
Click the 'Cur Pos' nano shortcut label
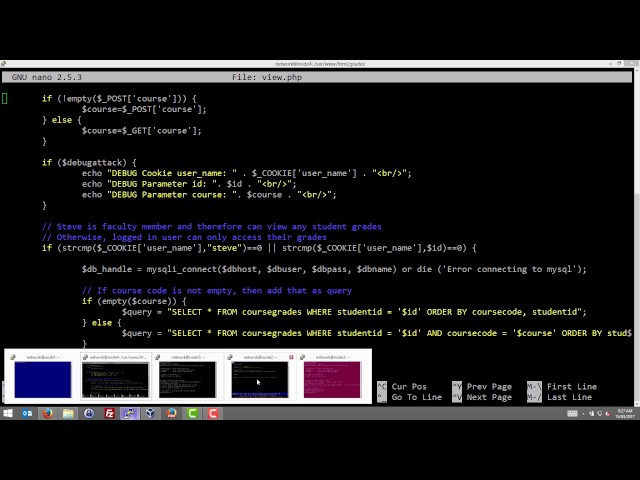pos(409,387)
